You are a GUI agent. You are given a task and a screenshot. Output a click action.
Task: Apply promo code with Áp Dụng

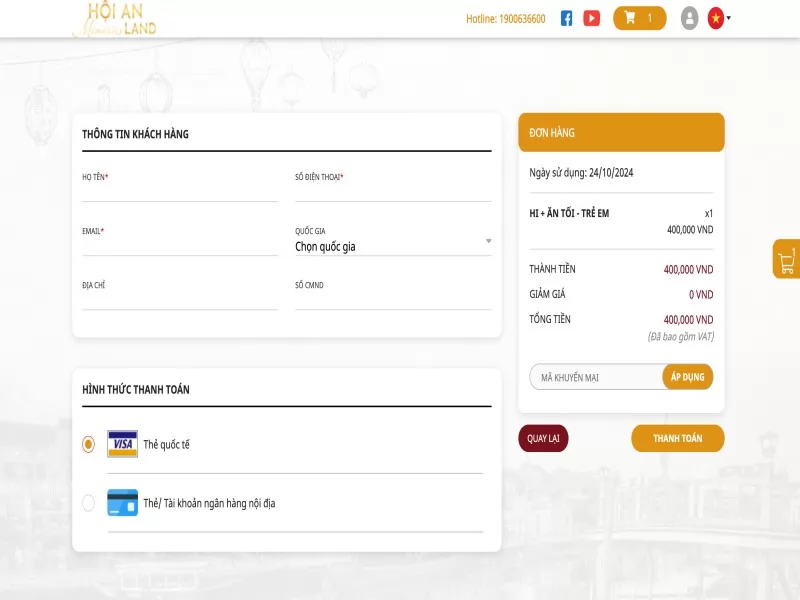coord(687,377)
